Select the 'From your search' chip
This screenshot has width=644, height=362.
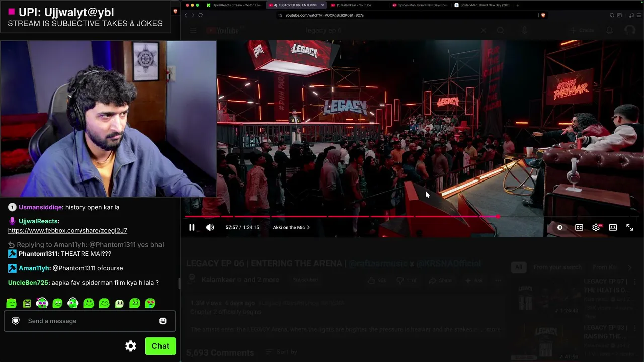tap(557, 267)
